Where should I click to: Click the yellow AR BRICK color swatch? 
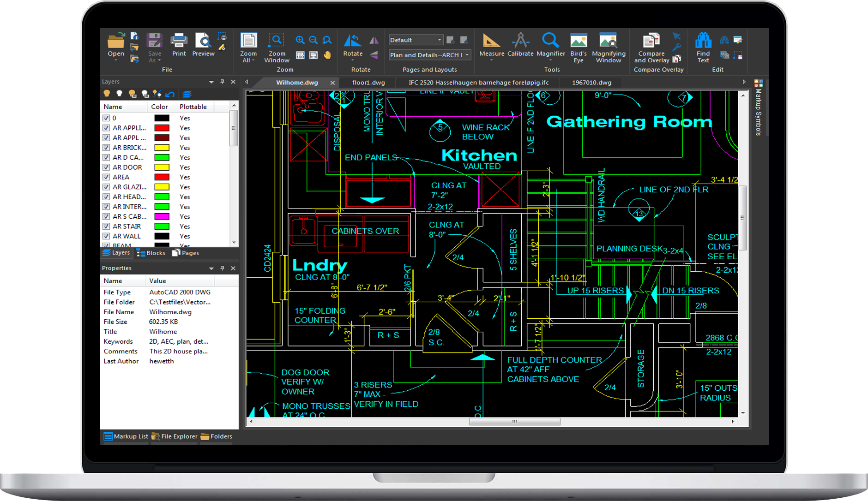coord(162,148)
